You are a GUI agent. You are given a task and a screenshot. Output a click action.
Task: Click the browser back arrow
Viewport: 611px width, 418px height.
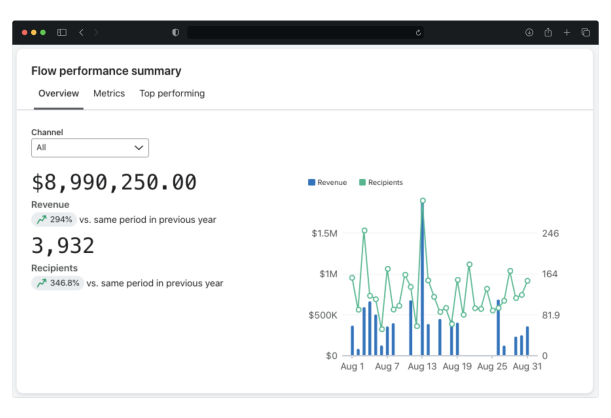(81, 32)
